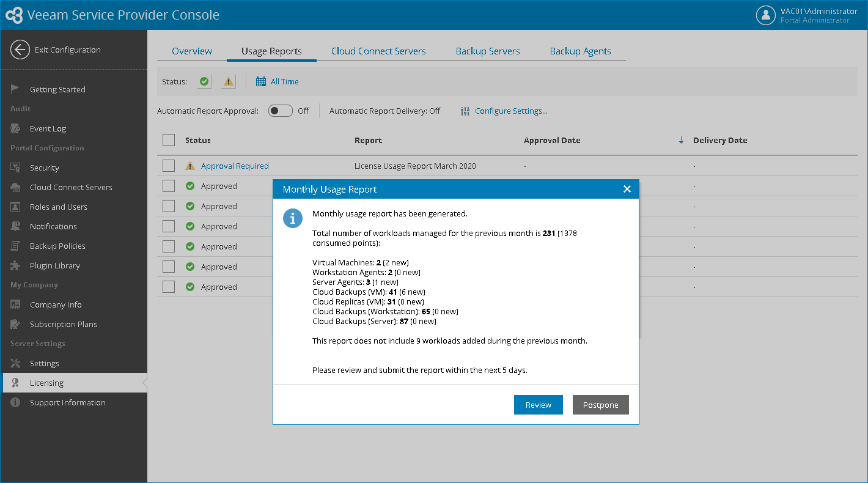Select the Getting Started flag icon

(x=16, y=89)
